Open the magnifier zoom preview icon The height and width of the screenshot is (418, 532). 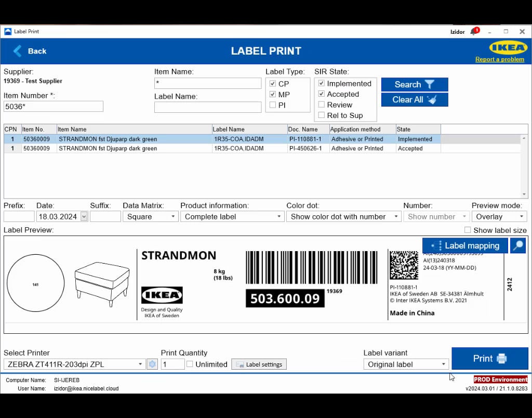point(518,245)
